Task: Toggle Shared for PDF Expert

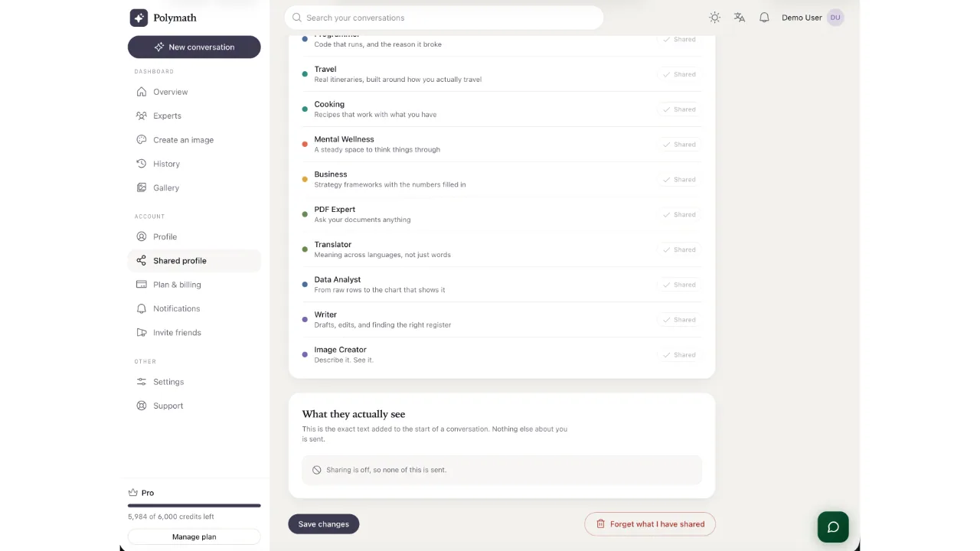Action: coord(679,215)
